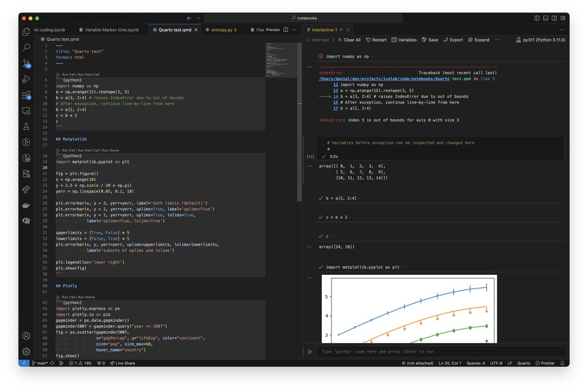Click Quarto language mode in status bar
The height and width of the screenshot is (391, 588).
(x=524, y=363)
